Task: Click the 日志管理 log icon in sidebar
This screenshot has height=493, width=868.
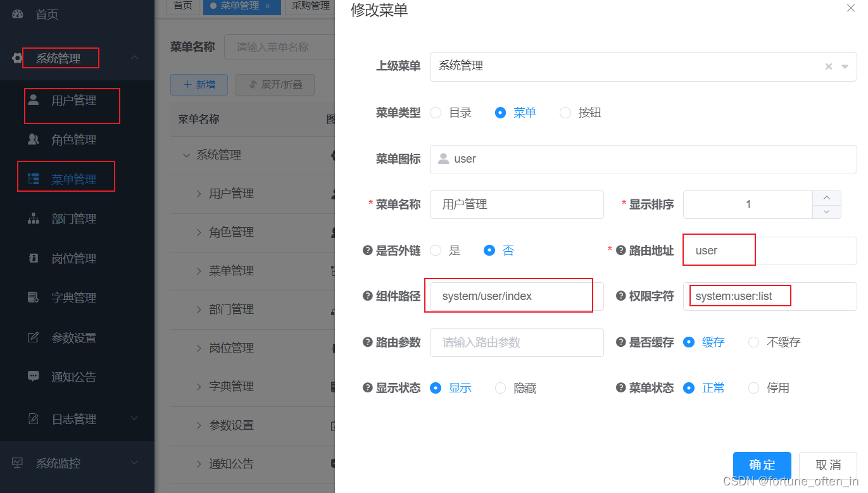Action: tap(34, 419)
